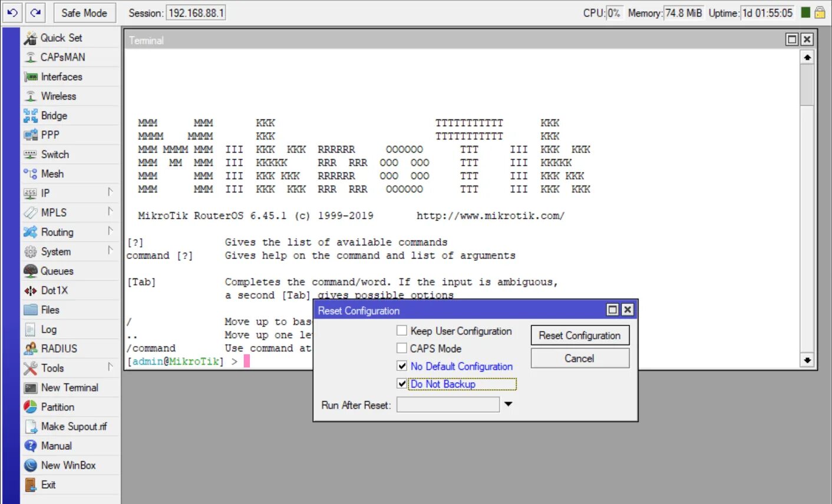Viewport: 832px width, 504px height.
Task: Open the Wireless menu item
Action: point(58,97)
